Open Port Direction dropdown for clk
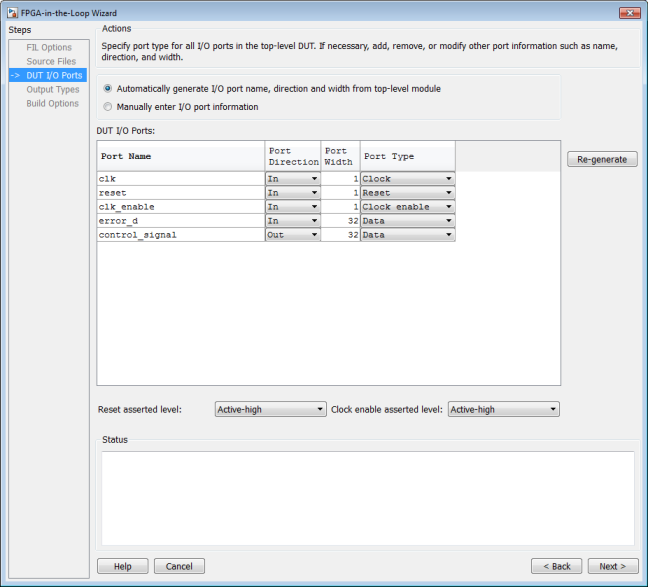Viewport: 648px width, 587px height. (293, 179)
